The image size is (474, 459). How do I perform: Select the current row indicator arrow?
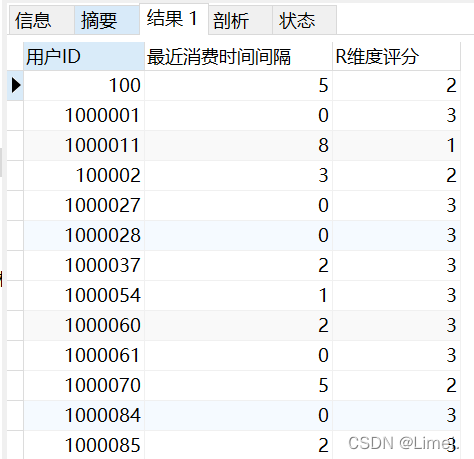pyautogui.click(x=15, y=85)
